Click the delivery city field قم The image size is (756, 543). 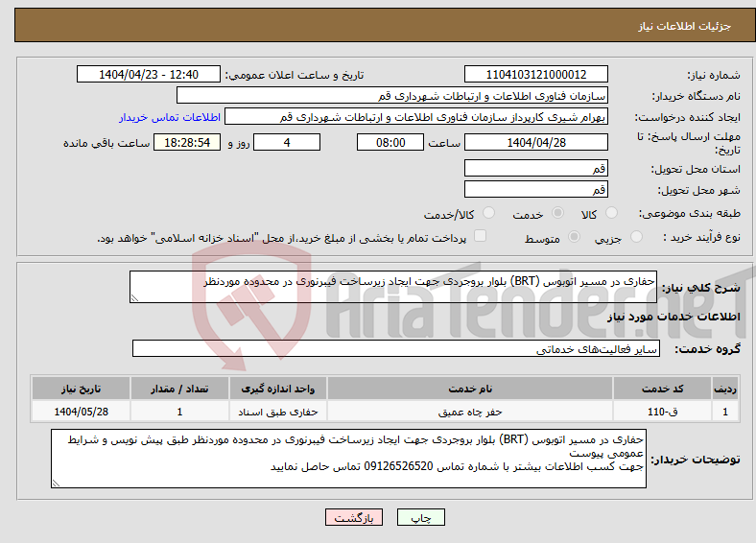pos(535,189)
